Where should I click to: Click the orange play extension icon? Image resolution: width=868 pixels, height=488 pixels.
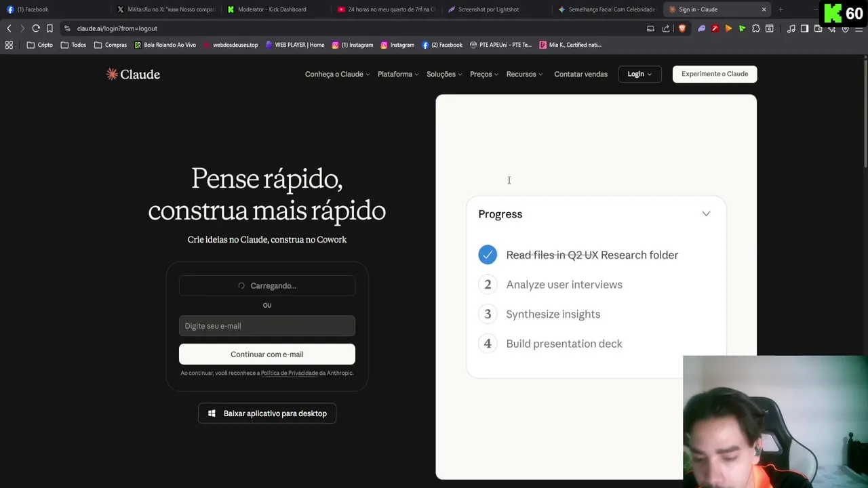728,28
